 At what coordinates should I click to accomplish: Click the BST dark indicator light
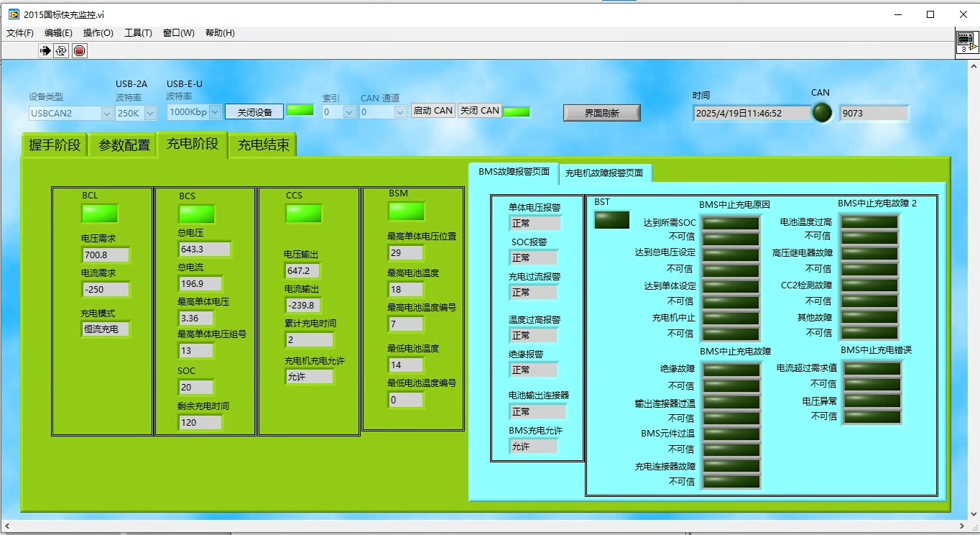[x=612, y=220]
